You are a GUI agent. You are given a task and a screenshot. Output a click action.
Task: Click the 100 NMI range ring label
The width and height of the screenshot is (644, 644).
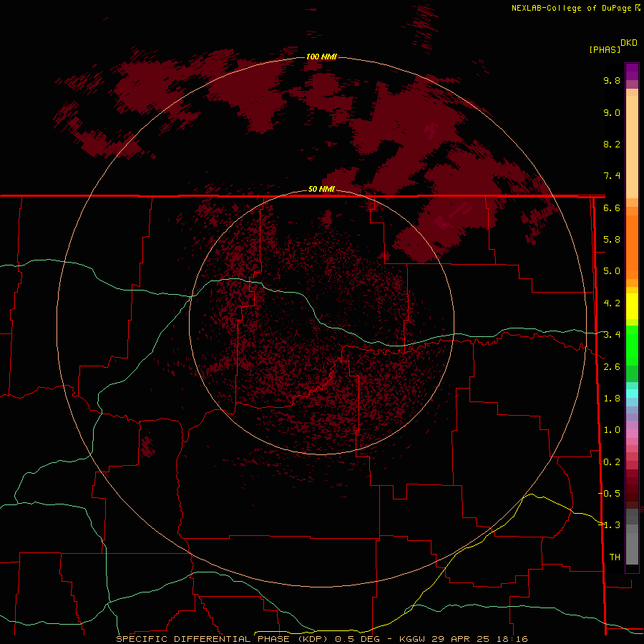321,57
